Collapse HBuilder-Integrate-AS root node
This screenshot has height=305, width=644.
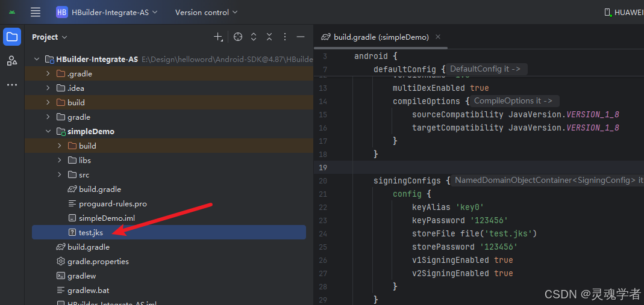(x=37, y=60)
